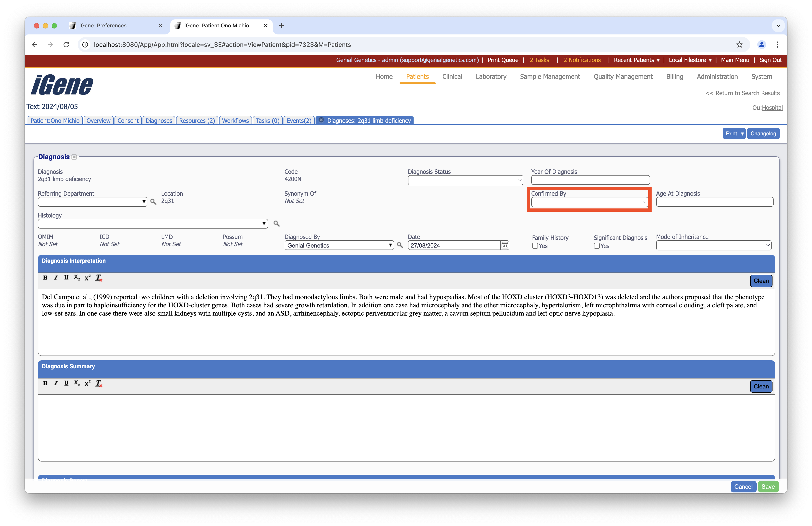The width and height of the screenshot is (812, 526).
Task: Open the Laboratory menu
Action: pyautogui.click(x=491, y=76)
